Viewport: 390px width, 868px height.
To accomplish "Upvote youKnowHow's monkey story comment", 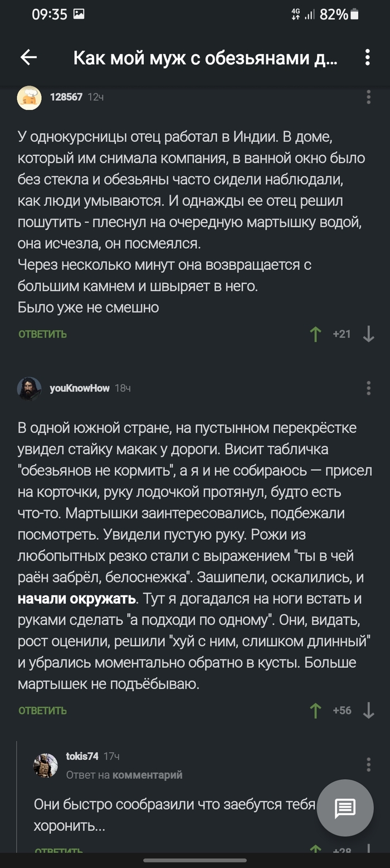I will (x=315, y=710).
